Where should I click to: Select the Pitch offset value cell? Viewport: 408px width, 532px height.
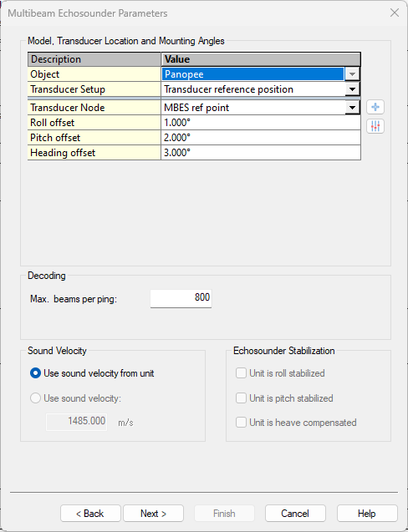point(261,138)
